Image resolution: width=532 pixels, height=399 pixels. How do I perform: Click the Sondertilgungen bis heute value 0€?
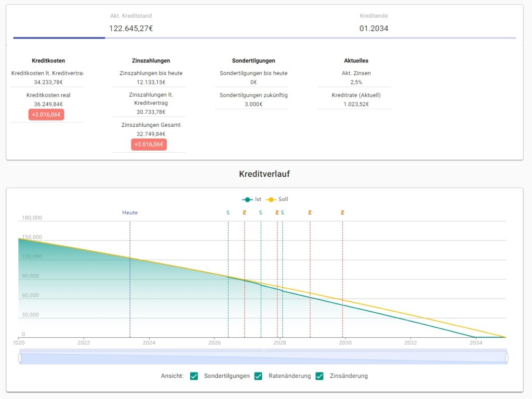254,82
